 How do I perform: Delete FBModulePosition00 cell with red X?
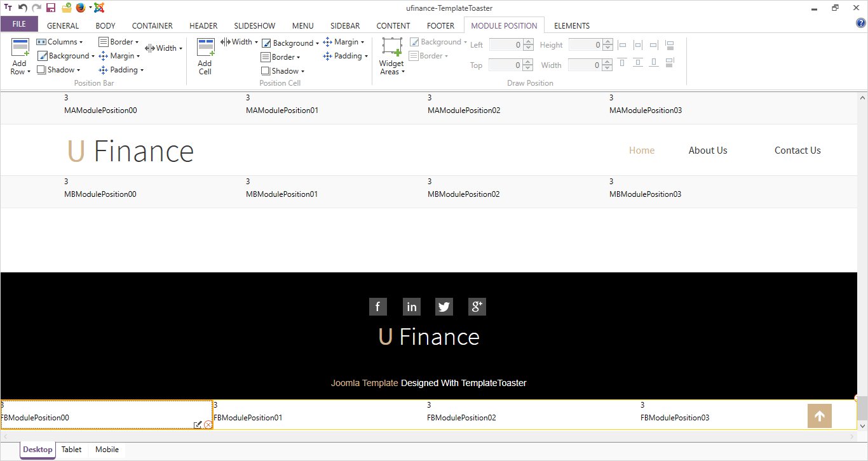tap(208, 425)
